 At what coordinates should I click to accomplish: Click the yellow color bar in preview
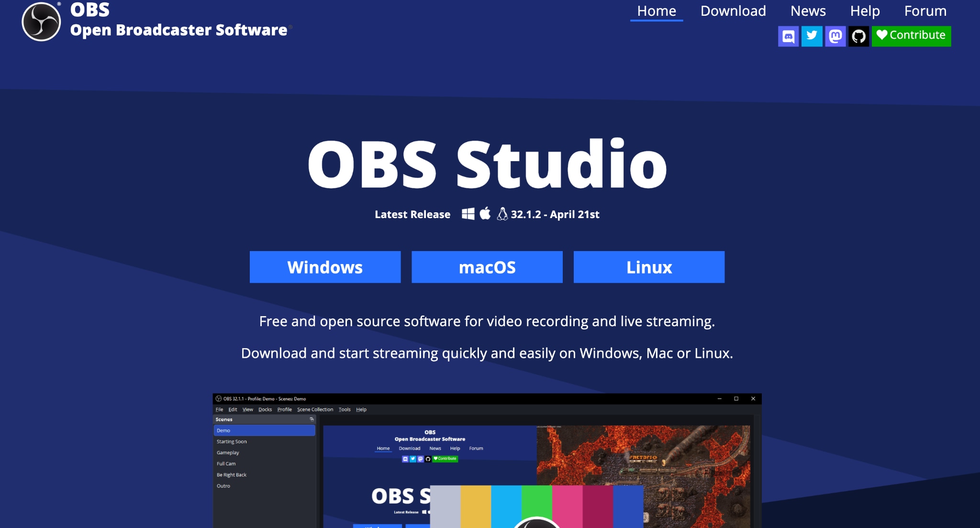click(x=476, y=506)
